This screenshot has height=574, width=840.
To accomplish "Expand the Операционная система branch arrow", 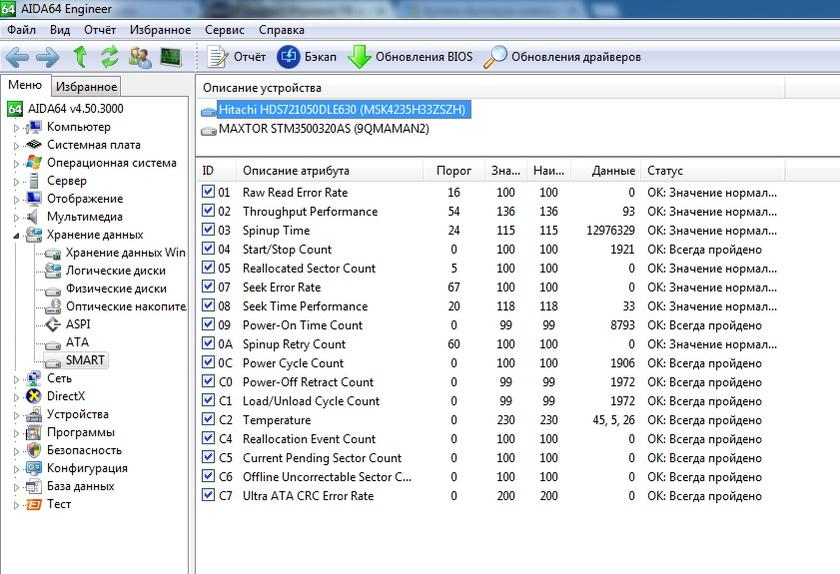I will pos(16,164).
